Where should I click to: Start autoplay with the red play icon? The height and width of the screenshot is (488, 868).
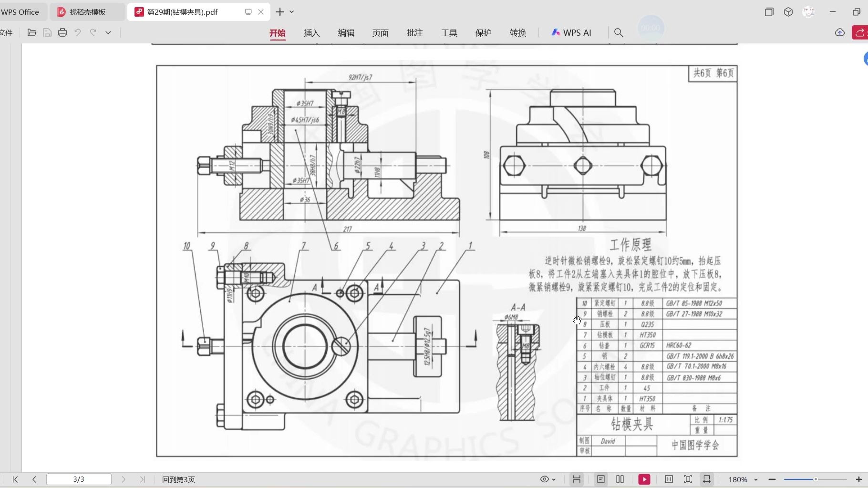coord(644,479)
